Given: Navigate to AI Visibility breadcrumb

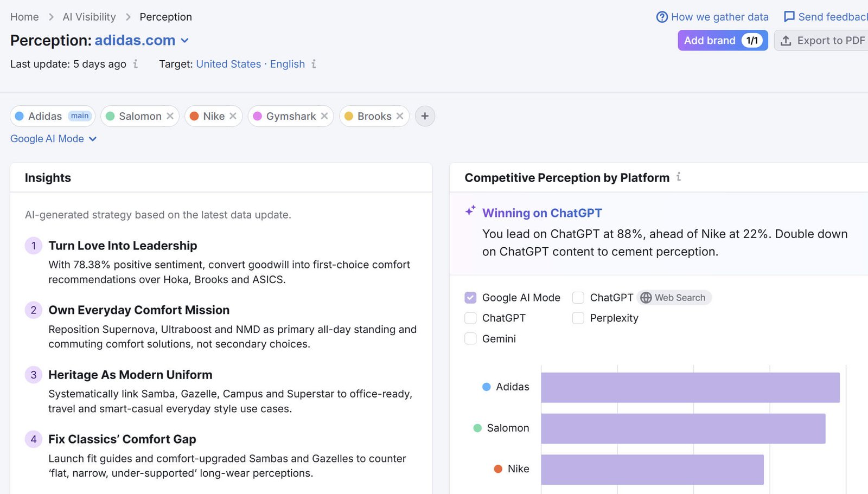Looking at the screenshot, I should [x=89, y=17].
